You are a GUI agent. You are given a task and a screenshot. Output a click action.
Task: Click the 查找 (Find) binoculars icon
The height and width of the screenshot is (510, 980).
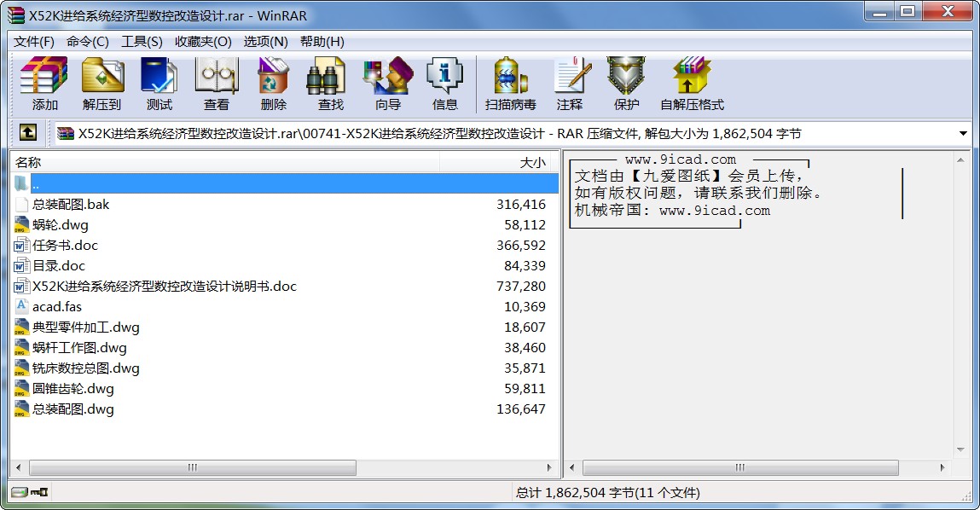coord(326,76)
